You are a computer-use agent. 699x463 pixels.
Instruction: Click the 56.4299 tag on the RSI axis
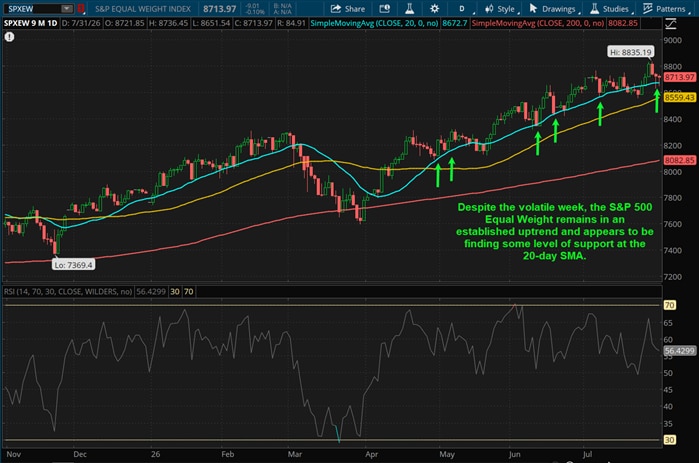[679, 351]
